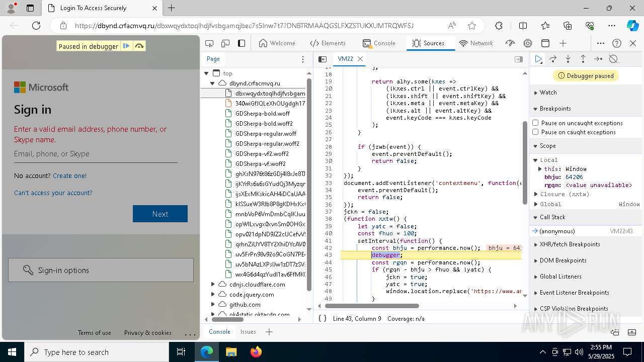Open the Terms of use link
This screenshot has width=644, height=362.
(95, 333)
